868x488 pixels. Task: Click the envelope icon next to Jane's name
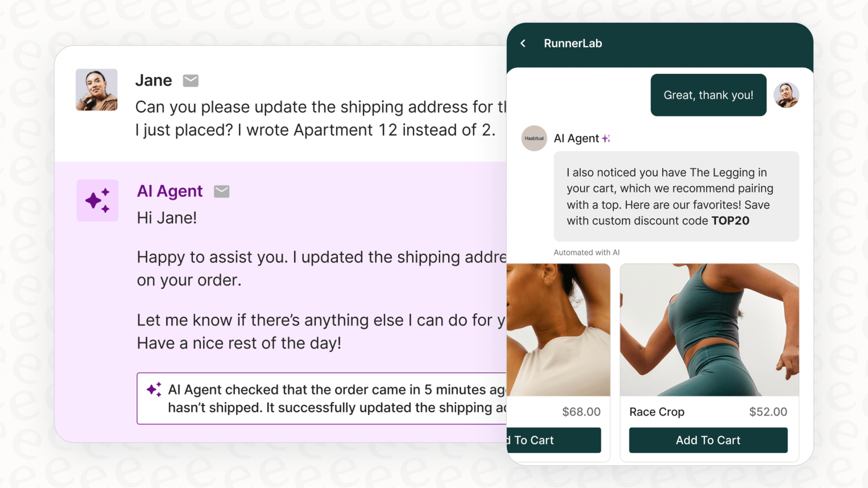click(x=191, y=81)
